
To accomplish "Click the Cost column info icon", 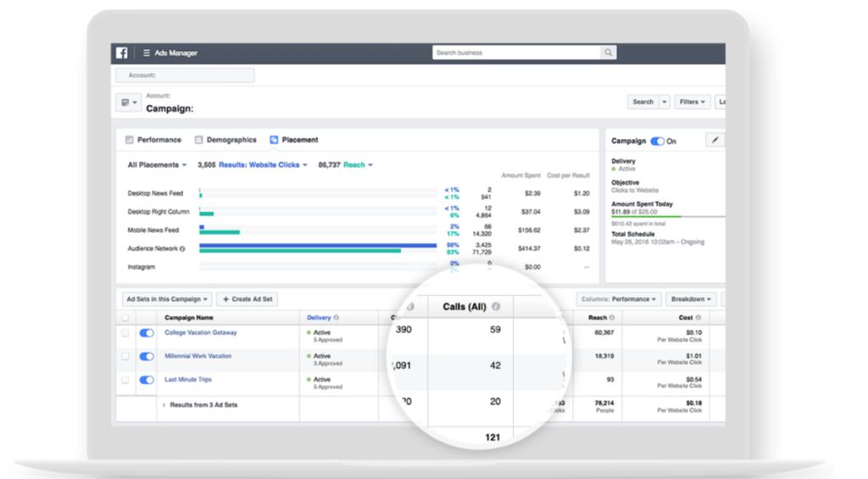I will 698,318.
